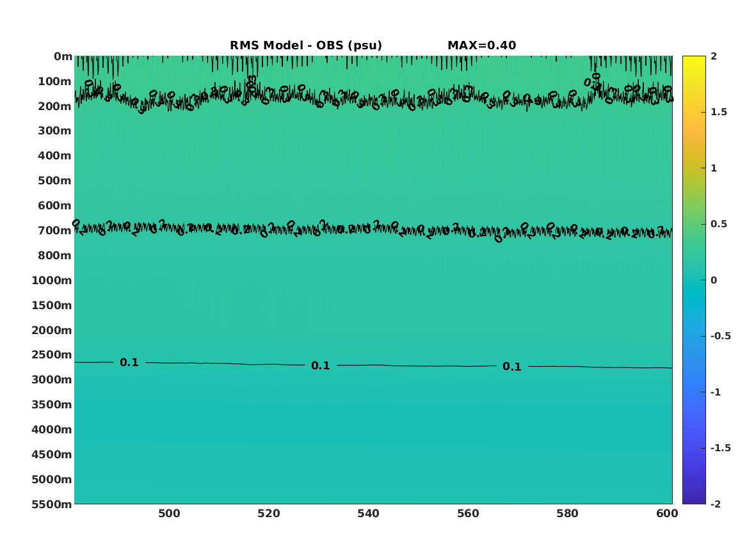Click the plot title "RMS Model - OBS (psu)"
Image resolution: width=747 pixels, height=560 pixels.
coord(306,45)
